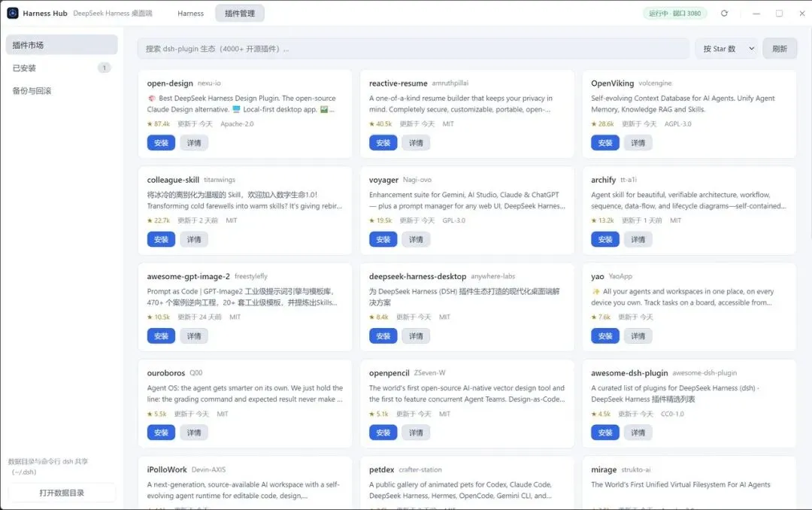Open the 已安装 sidebar section
The width and height of the screenshot is (812, 510).
[62, 68]
